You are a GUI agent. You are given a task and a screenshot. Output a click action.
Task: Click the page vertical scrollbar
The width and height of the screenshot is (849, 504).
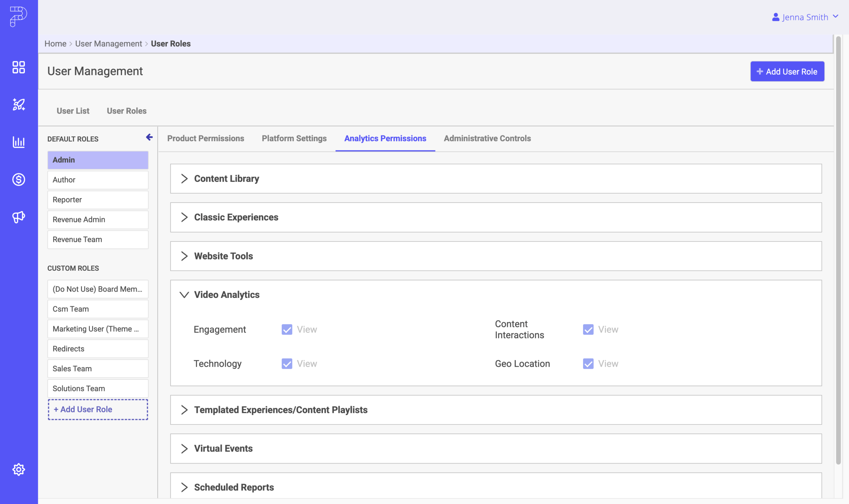tap(838, 250)
